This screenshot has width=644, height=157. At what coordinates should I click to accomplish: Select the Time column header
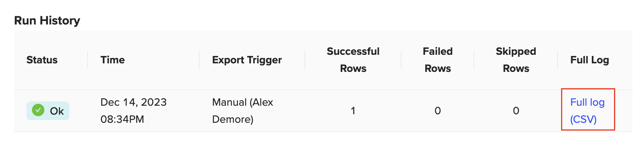113,60
